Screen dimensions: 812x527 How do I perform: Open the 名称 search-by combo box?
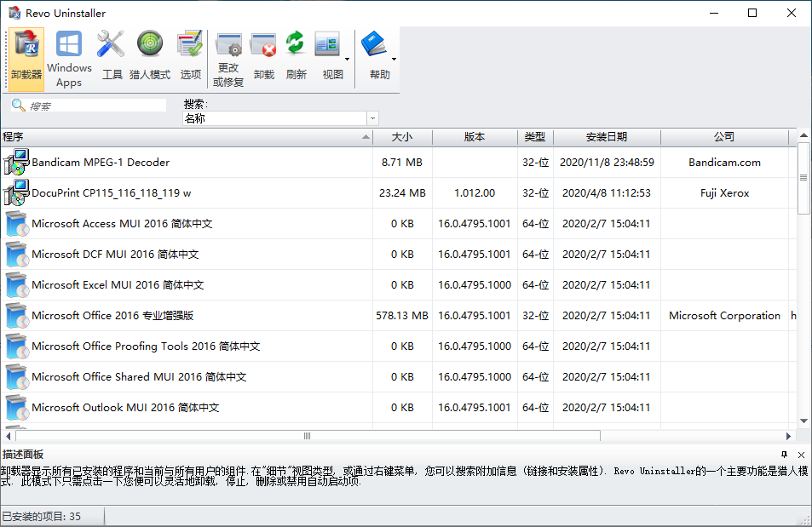(x=280, y=118)
